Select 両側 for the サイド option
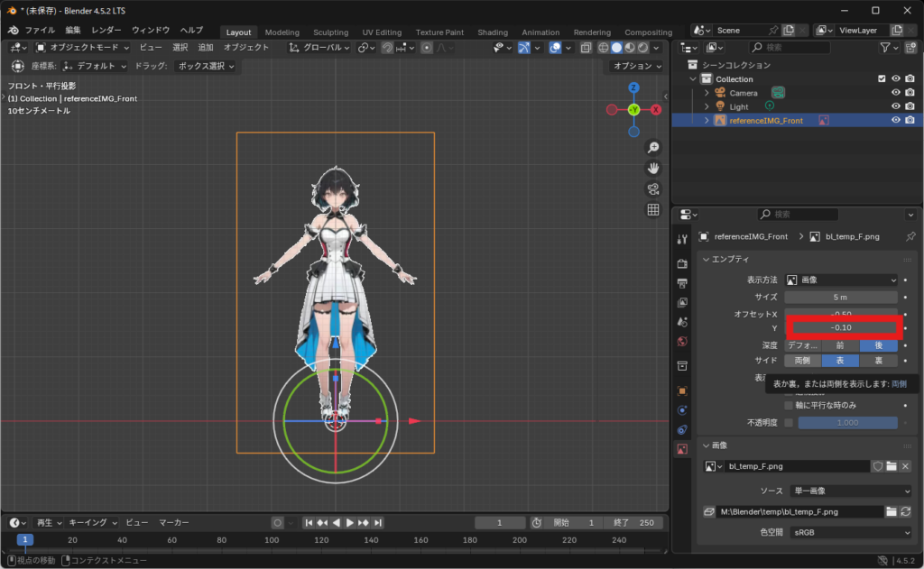 click(802, 361)
